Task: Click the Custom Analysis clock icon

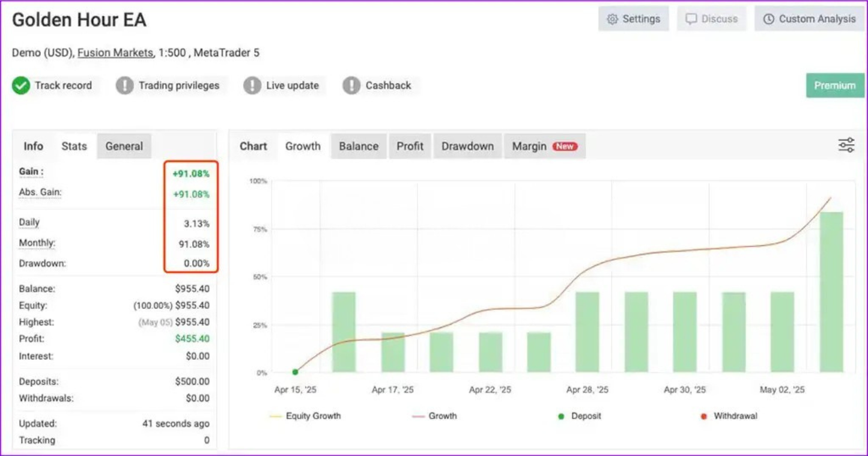Action: coord(769,19)
